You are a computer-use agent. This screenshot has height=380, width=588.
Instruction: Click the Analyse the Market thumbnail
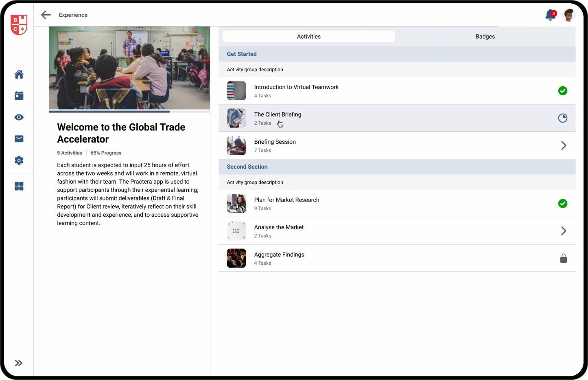[236, 231]
